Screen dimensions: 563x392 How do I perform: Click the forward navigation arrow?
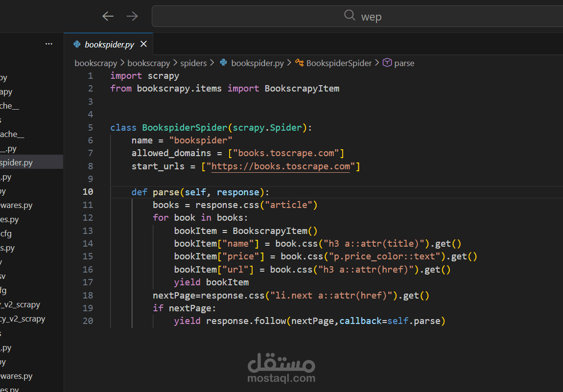coord(132,16)
